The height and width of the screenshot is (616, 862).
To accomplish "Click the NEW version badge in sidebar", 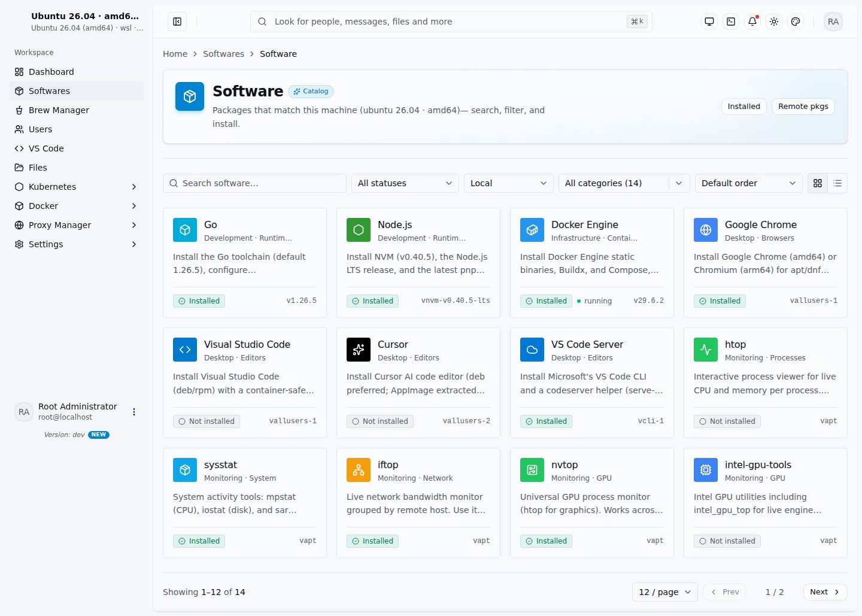I will [x=99, y=435].
